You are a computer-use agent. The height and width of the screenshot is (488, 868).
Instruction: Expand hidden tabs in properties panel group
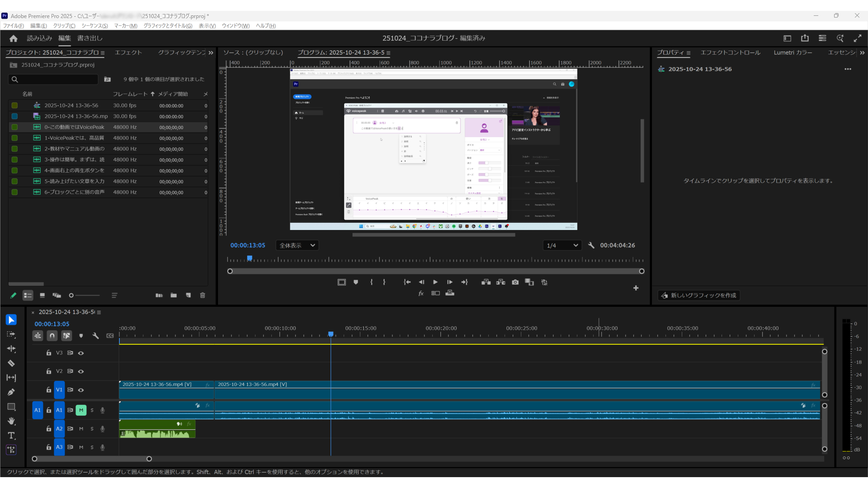[x=862, y=53]
